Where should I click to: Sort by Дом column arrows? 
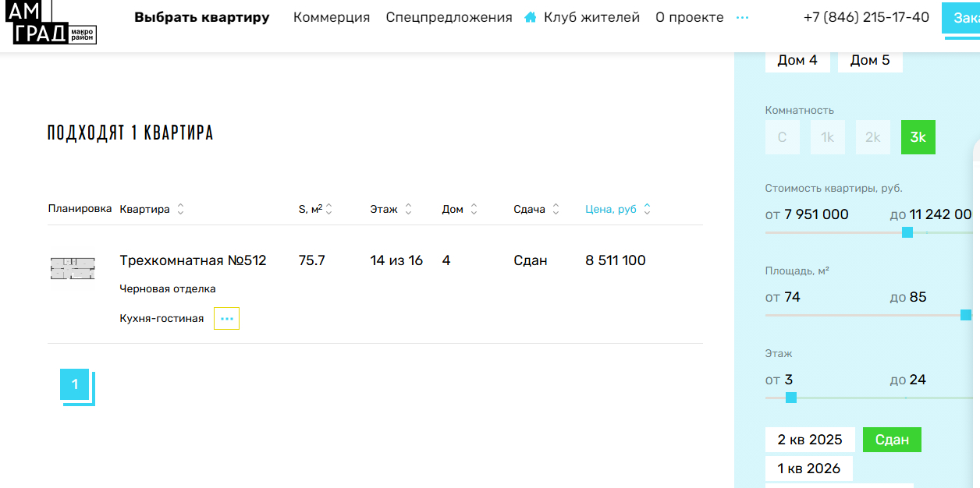pos(474,209)
